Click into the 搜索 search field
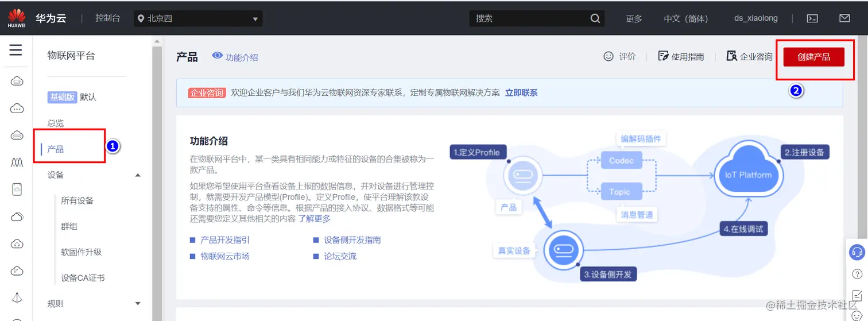Viewport: 868px width, 321px height. tap(528, 18)
